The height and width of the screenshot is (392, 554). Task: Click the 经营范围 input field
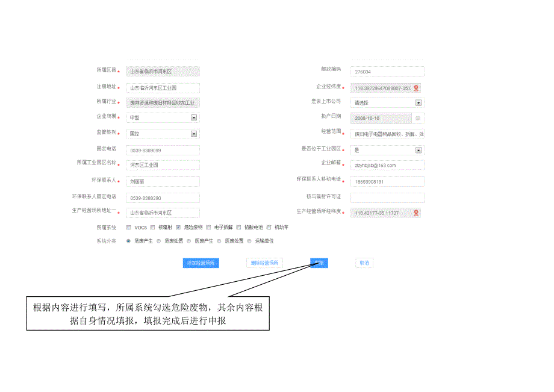[x=387, y=134]
